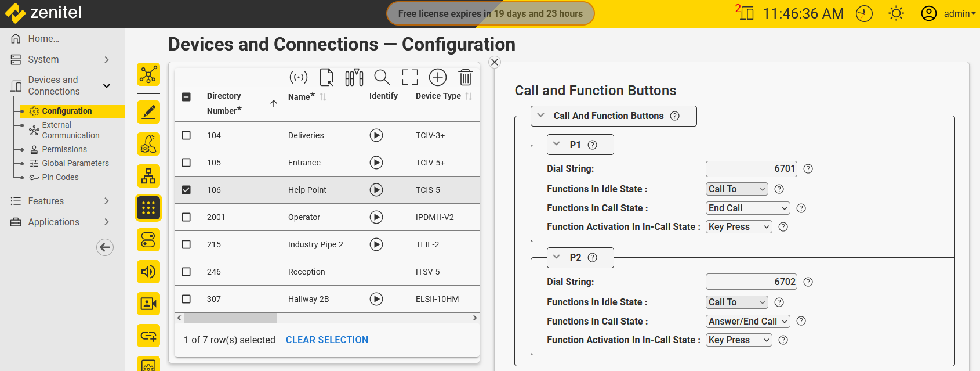This screenshot has width=980, height=371.
Task: Click the CLEAR SELECTION link
Action: click(326, 340)
